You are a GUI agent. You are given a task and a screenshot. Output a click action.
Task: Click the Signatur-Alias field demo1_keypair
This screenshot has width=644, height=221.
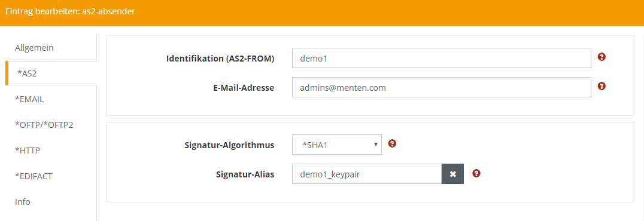coord(367,174)
